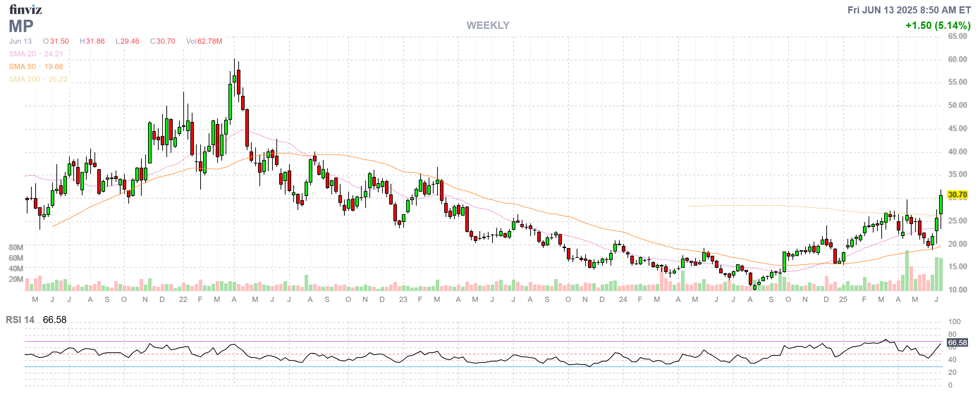The width and height of the screenshot is (980, 396).
Task: Click the SMA 20 legend label
Action: 23,54
